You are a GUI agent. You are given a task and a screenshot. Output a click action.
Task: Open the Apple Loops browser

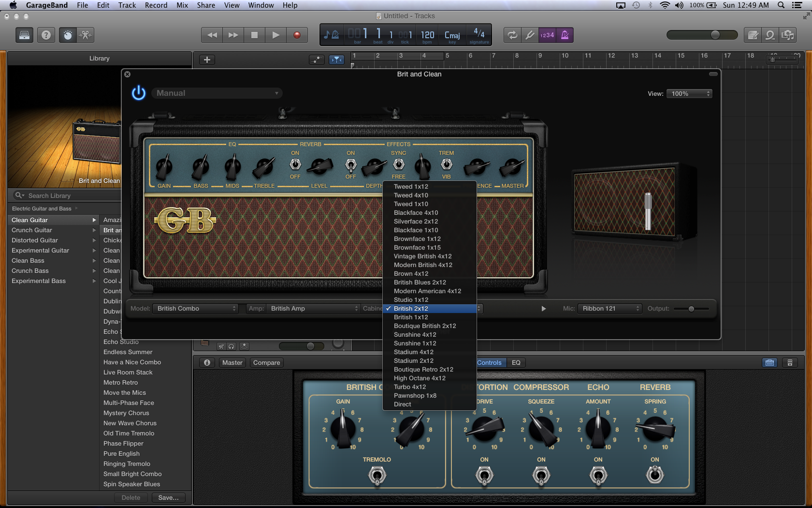[770, 35]
